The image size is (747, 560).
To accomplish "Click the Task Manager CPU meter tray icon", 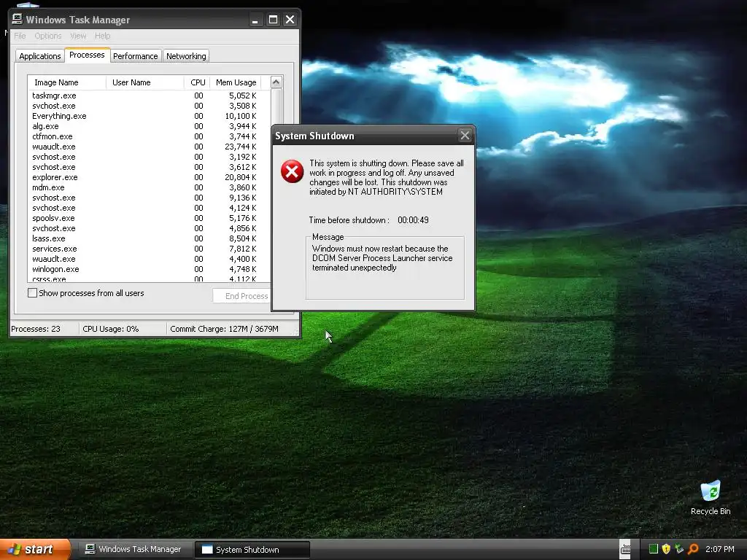I will pos(653,549).
